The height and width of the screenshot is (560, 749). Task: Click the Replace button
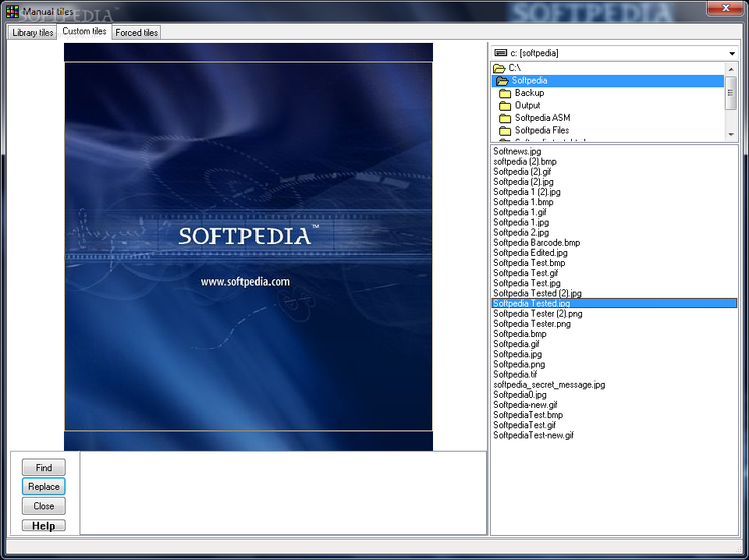pos(44,487)
